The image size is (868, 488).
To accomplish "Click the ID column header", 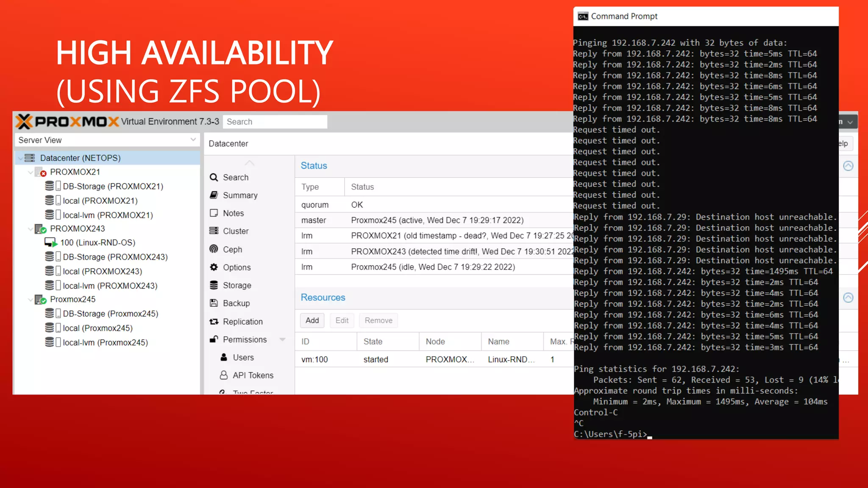I will point(326,341).
